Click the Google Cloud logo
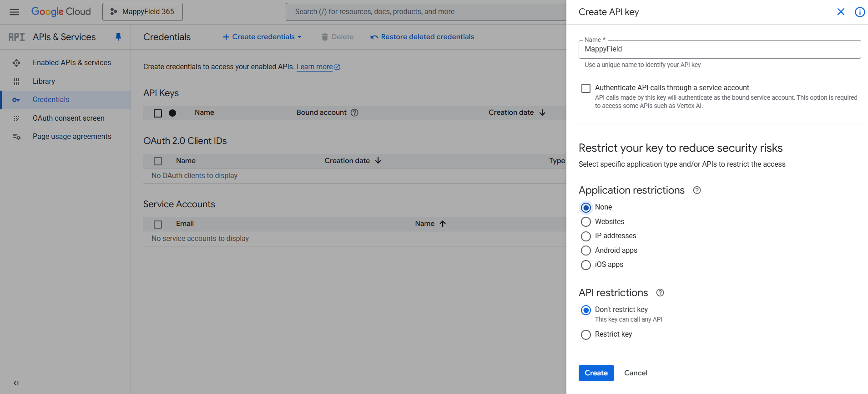The width and height of the screenshot is (868, 394). coord(61,12)
